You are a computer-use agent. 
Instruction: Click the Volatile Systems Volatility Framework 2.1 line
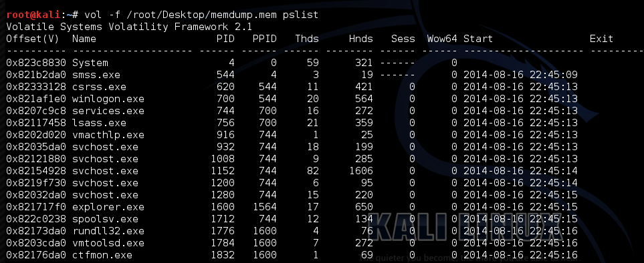tap(129, 27)
